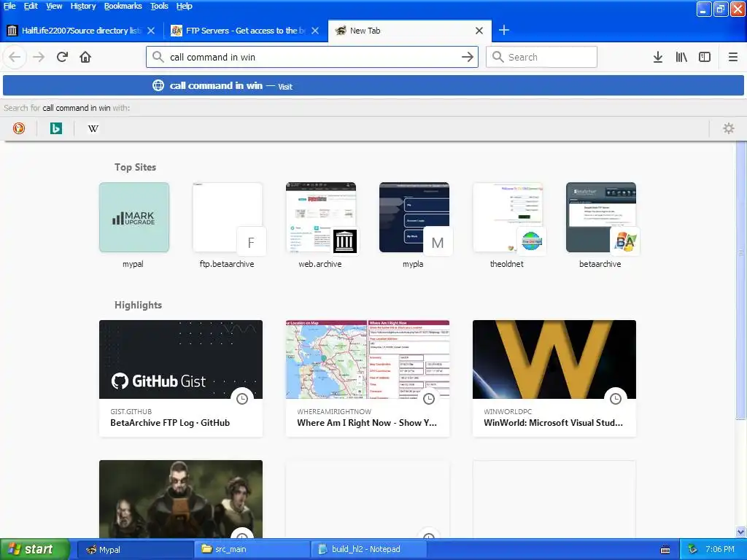This screenshot has width=747, height=560.
Task: Open WinWorld Microsoft Visual Studio highlight
Action: coord(554,378)
